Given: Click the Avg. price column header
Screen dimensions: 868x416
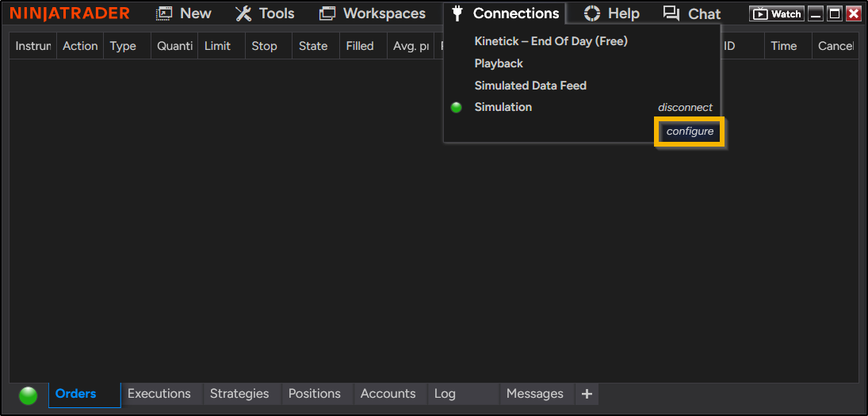Looking at the screenshot, I should pos(411,46).
